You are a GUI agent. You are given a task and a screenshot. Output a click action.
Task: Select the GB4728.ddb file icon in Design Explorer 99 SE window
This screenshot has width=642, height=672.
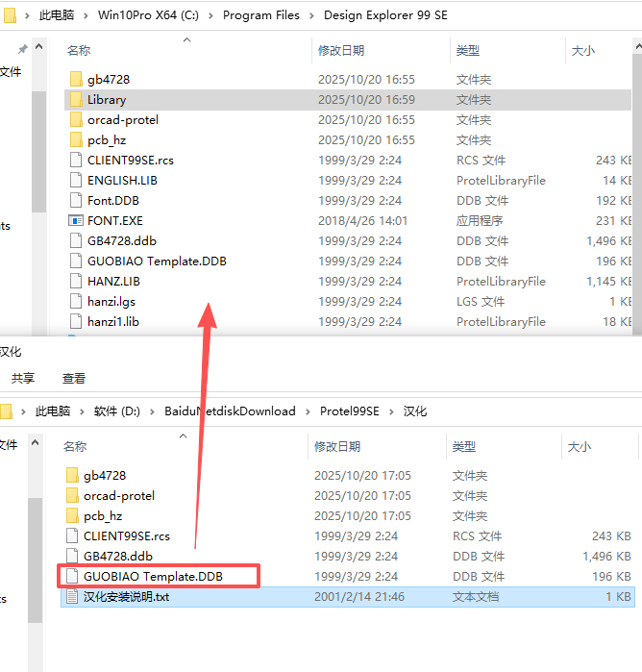[x=76, y=240]
